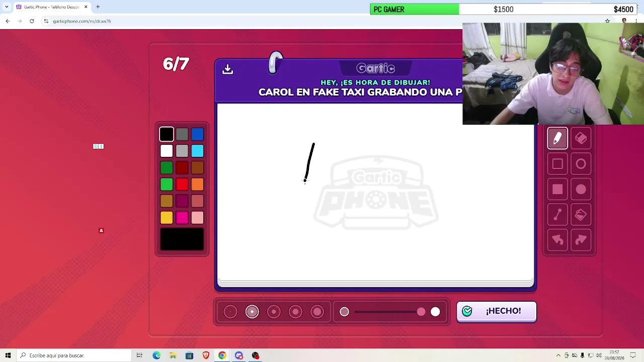Select the eraser tool
Screen dimensions: 644x362
pos(581,138)
